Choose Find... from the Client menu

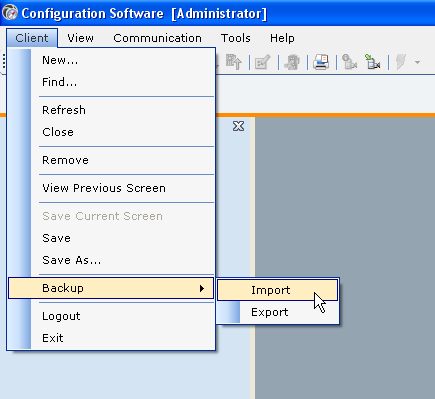click(111, 82)
